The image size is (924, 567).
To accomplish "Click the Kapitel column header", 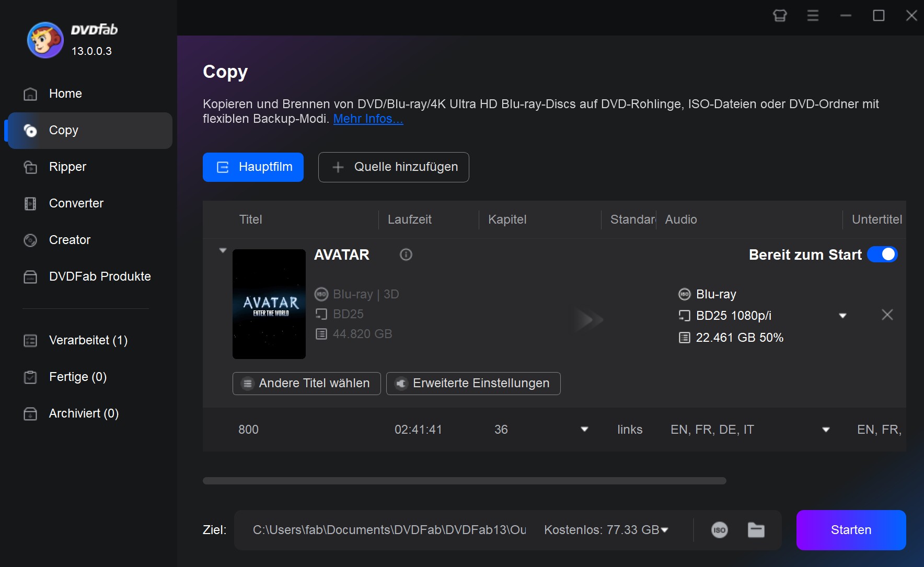I will point(507,219).
